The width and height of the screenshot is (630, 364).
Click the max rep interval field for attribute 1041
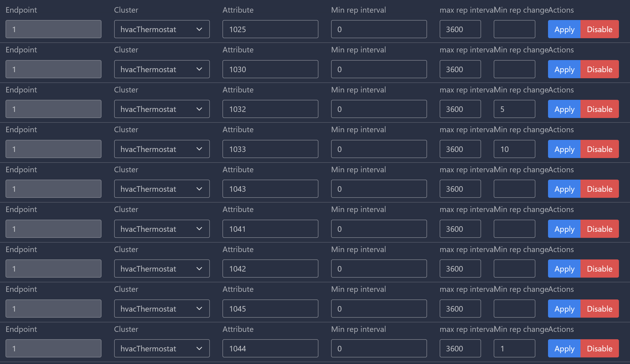point(460,229)
